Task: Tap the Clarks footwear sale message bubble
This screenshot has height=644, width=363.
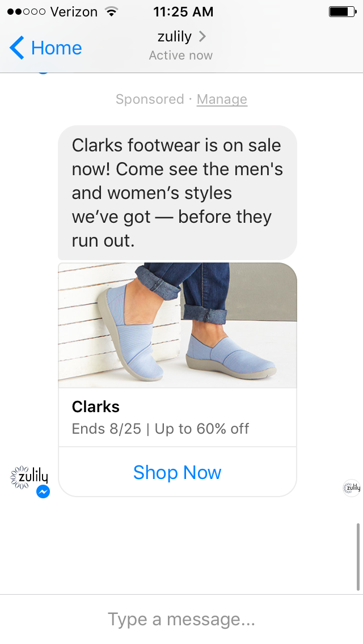Action: pos(177,193)
